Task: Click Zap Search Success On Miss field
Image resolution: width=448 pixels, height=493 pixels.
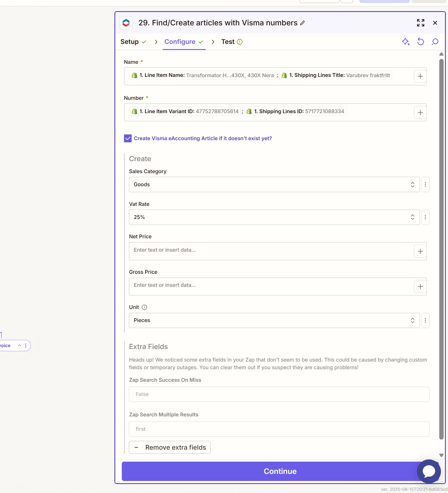Action: pyautogui.click(x=279, y=394)
